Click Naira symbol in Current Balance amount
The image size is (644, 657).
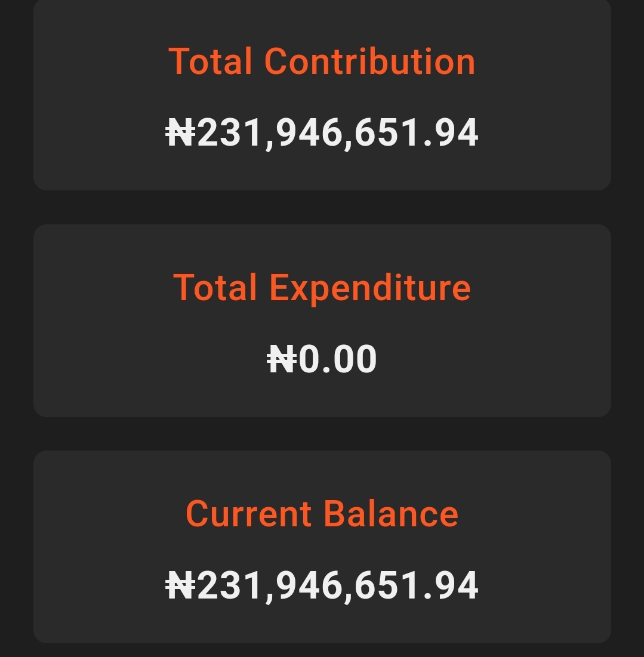point(180,586)
